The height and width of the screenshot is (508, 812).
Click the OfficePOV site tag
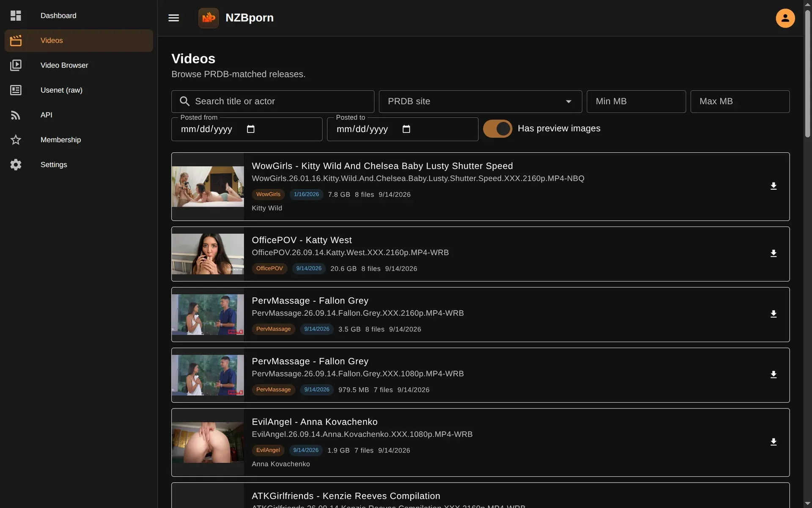(x=269, y=268)
